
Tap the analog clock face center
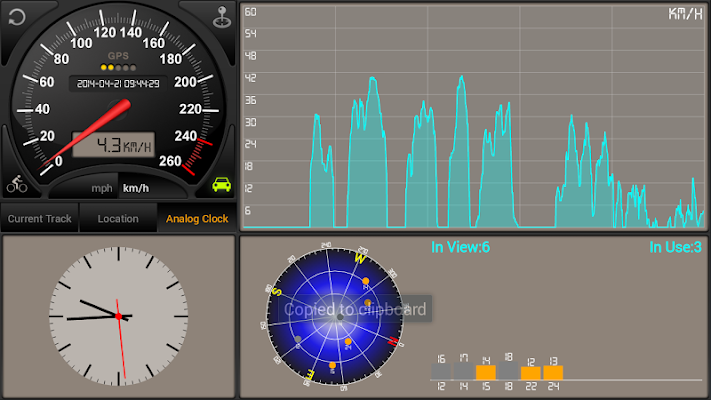118,316
